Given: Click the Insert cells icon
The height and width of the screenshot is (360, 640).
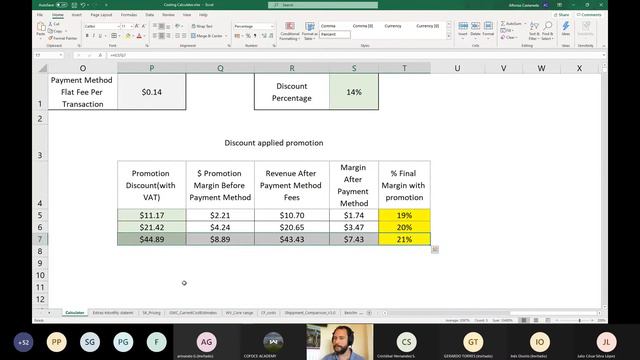Looking at the screenshot, I should pyautogui.click(x=463, y=26).
